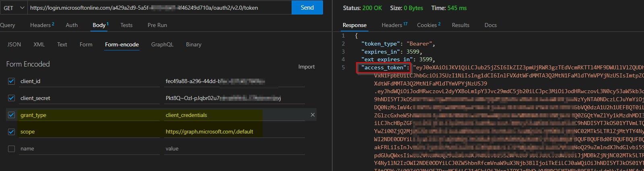Screen dimensions: 644x171
Task: Click the Size 0 Bytes text
Action: pos(406,8)
